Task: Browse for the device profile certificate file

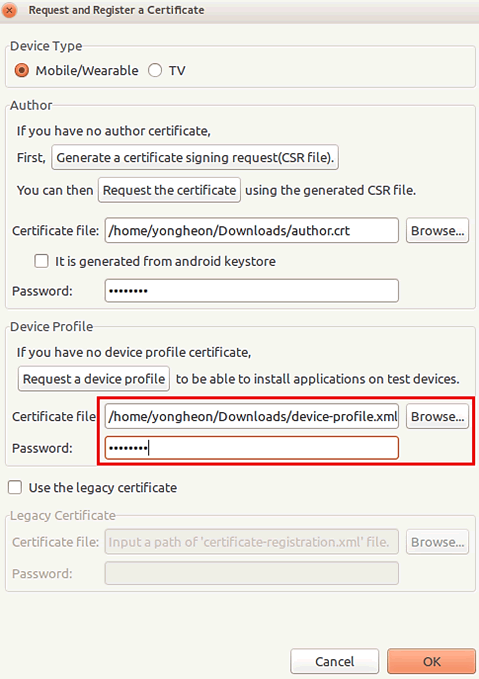Action: [437, 416]
